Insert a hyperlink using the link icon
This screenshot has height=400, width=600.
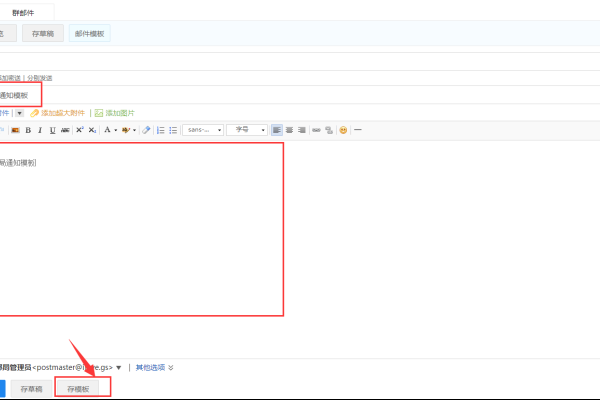[x=316, y=130]
